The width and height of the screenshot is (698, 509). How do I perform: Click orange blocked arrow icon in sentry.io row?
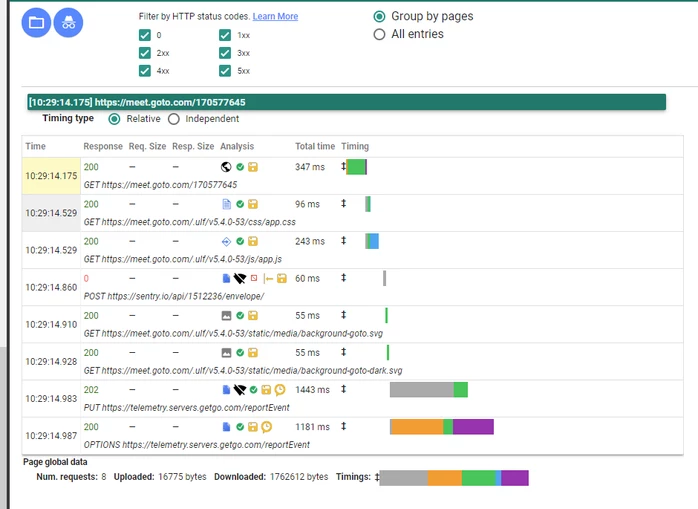pyautogui.click(x=268, y=279)
